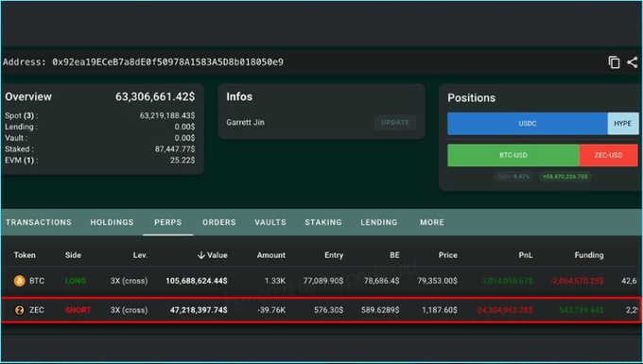Click the green BTC-USD position segment
This screenshot has height=364, width=643.
click(513, 155)
